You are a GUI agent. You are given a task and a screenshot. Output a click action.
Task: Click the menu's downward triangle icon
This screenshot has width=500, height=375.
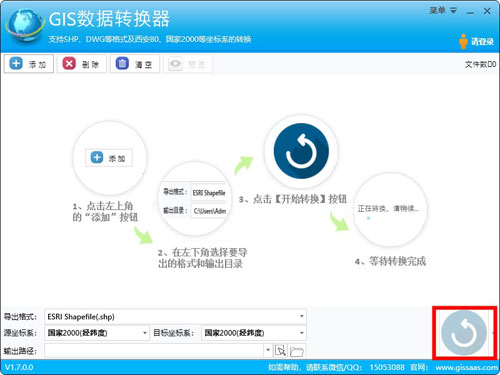tap(453, 11)
